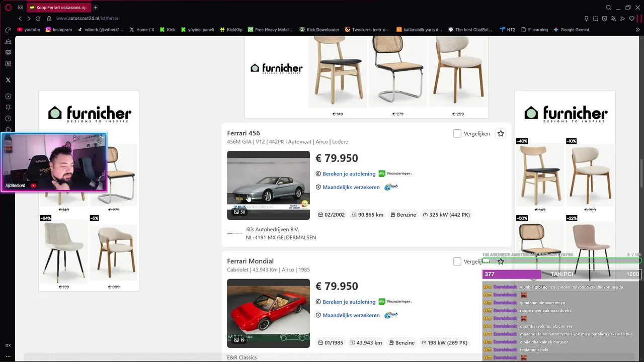Go back with the browser back arrow
Viewport: 644px width, 362px height.
pyautogui.click(x=20, y=19)
